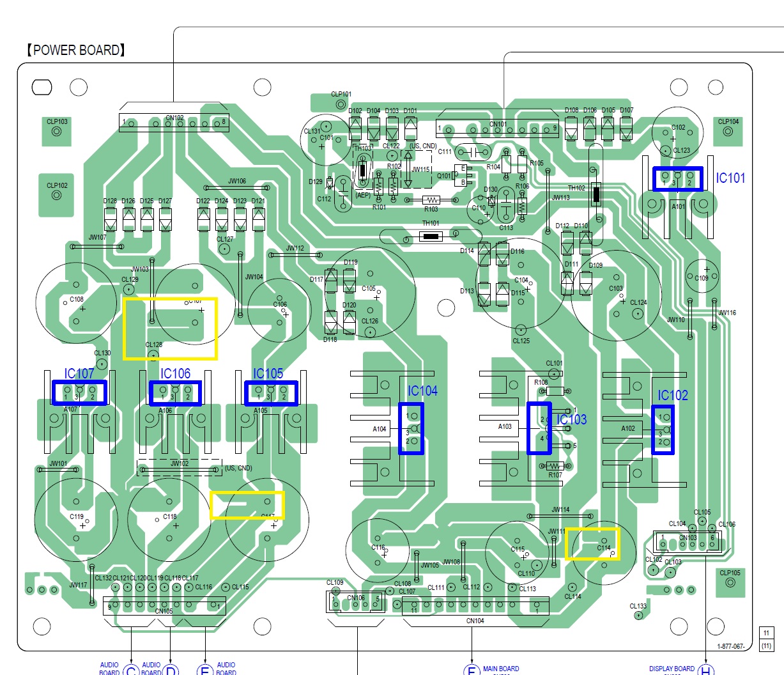Click the A102 heatsink label
This screenshot has height=675, width=784.
(627, 429)
